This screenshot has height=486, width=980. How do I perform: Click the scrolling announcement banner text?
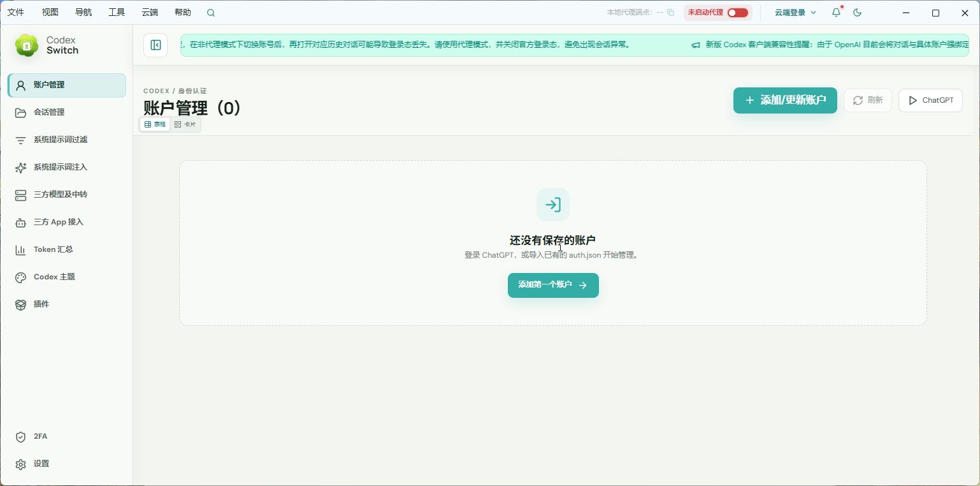574,45
